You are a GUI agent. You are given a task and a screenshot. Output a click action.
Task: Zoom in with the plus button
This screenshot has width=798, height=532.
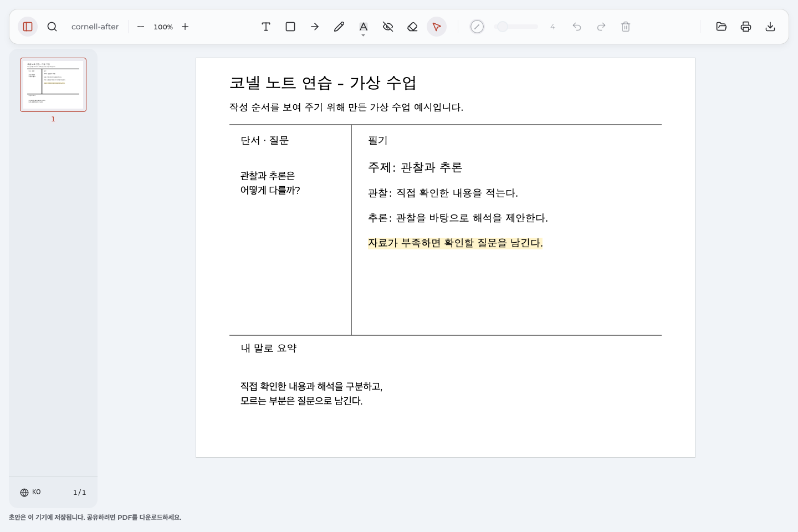[x=185, y=27]
